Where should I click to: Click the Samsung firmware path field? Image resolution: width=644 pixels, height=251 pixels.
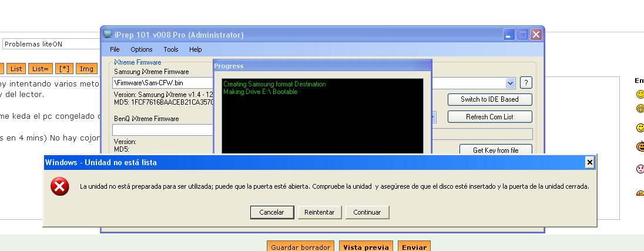163,83
